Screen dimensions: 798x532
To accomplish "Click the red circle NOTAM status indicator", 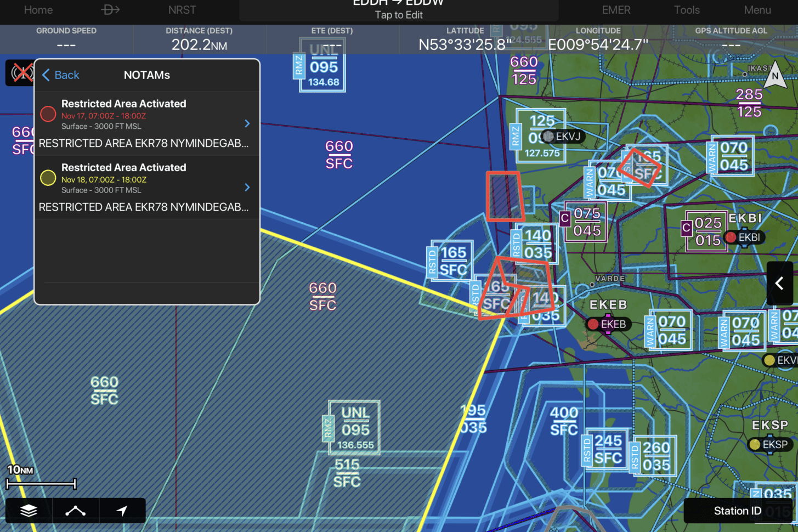I will [x=48, y=114].
